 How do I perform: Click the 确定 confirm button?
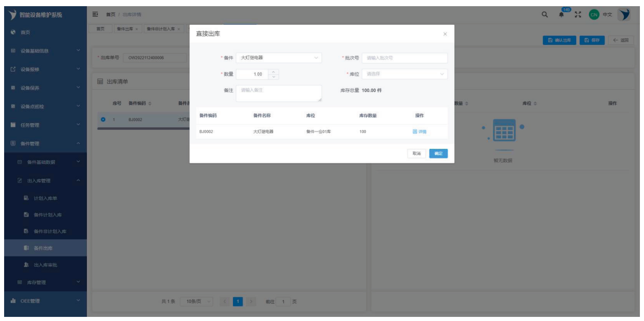point(438,154)
